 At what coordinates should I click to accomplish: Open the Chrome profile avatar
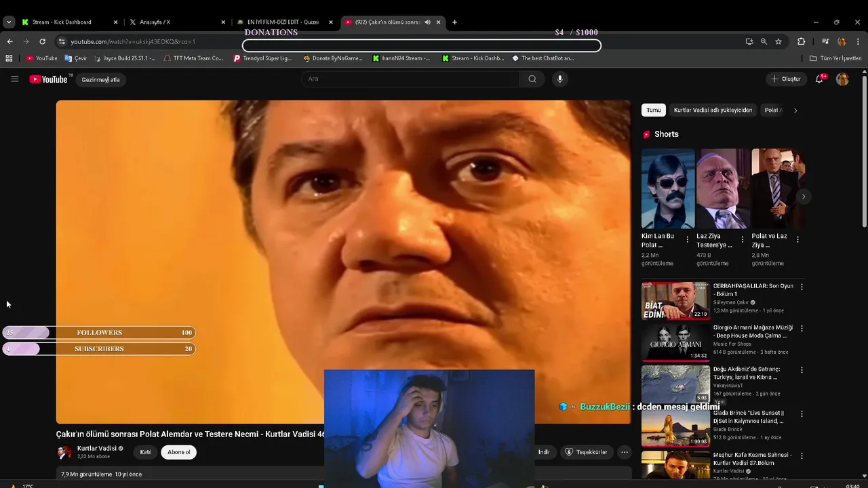[842, 41]
